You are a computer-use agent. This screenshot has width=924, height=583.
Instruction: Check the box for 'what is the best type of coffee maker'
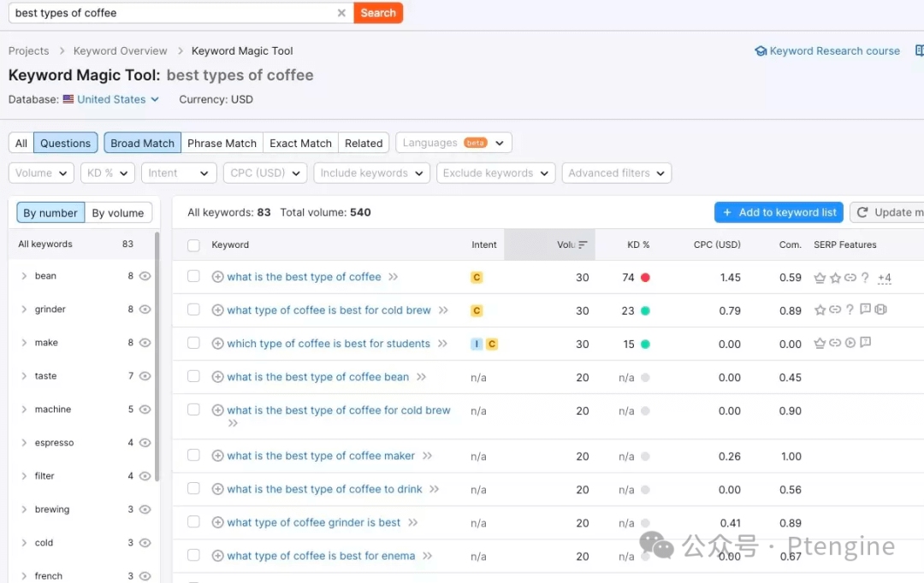click(193, 456)
